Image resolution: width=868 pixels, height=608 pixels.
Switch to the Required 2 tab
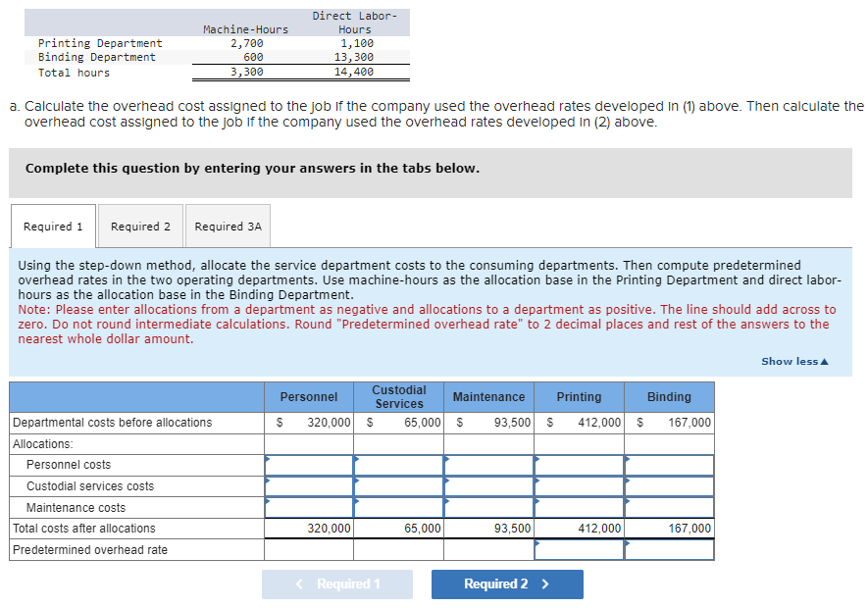[140, 226]
